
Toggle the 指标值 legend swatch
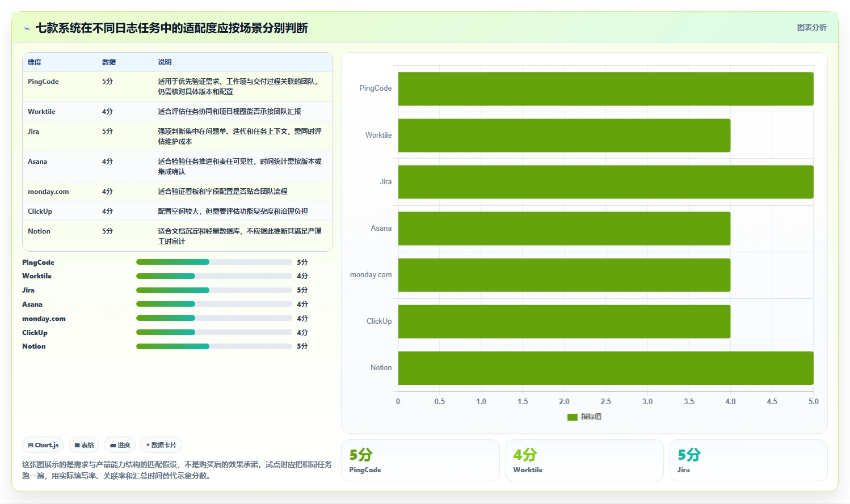coord(573,417)
